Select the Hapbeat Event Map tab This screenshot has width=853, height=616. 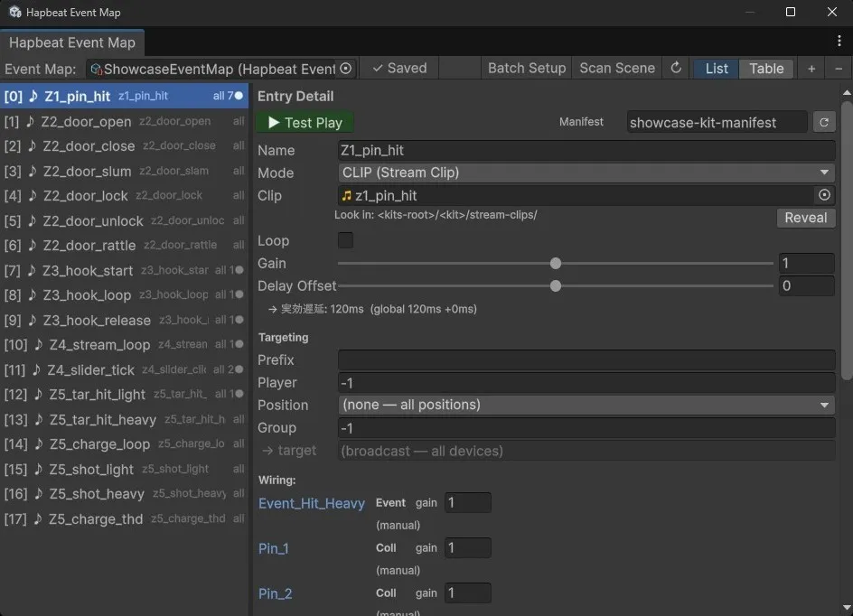click(x=72, y=42)
